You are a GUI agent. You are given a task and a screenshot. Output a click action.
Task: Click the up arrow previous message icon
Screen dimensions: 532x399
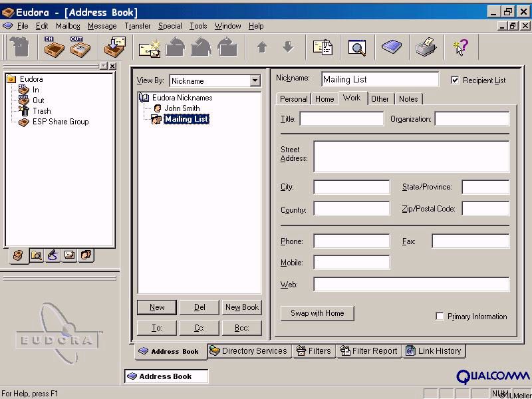point(262,47)
